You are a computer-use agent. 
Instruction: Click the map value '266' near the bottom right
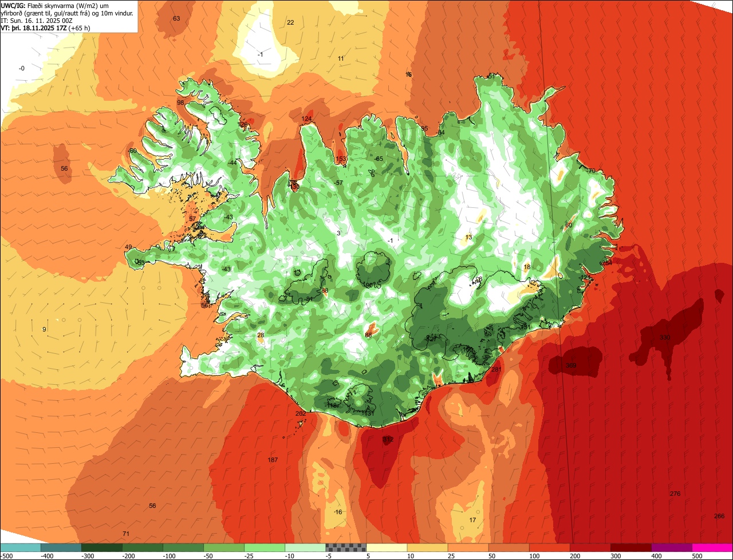coord(719,516)
